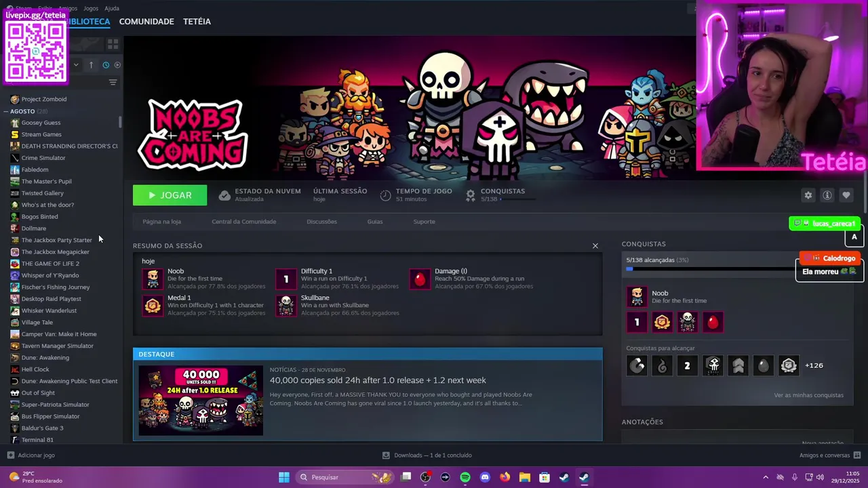
Task: Open the Discussões tab
Action: tap(321, 222)
